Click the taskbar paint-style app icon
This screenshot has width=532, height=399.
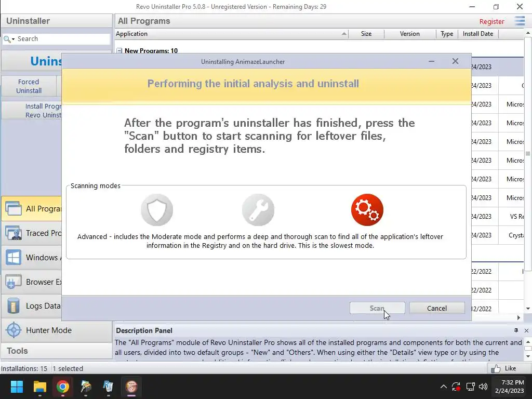(x=86, y=387)
